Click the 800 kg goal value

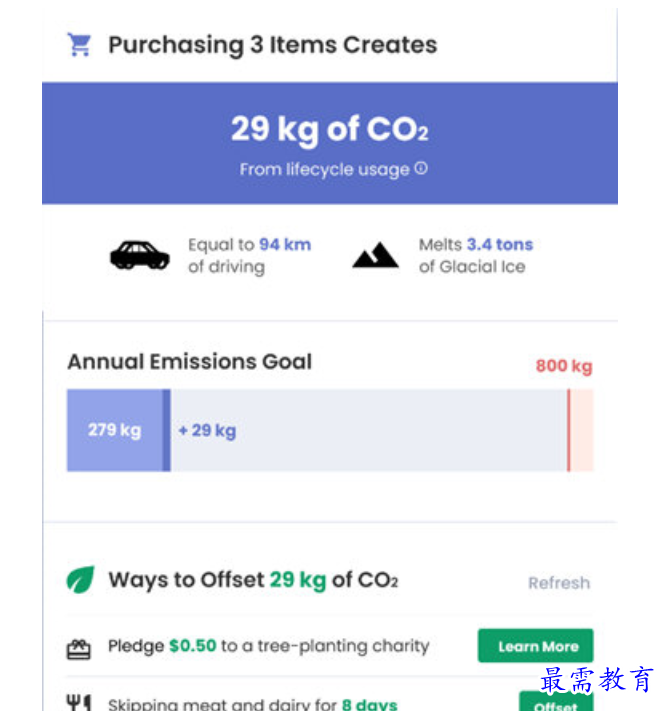coord(564,366)
